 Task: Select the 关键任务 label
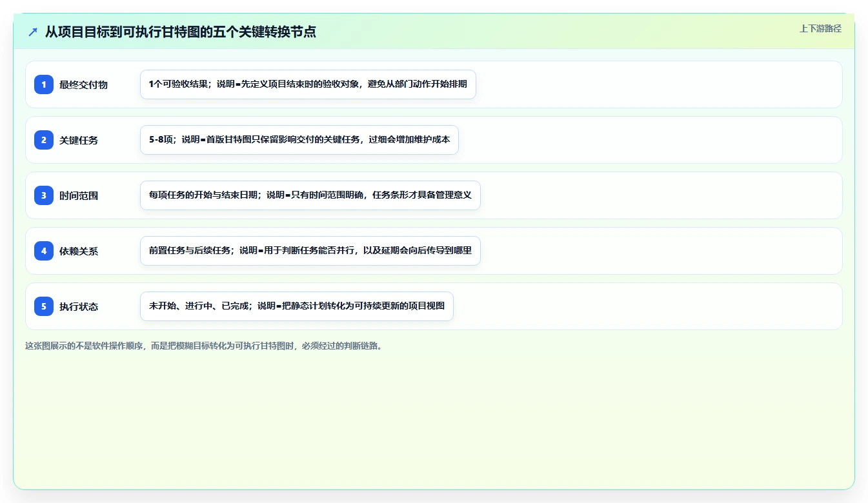pos(79,140)
